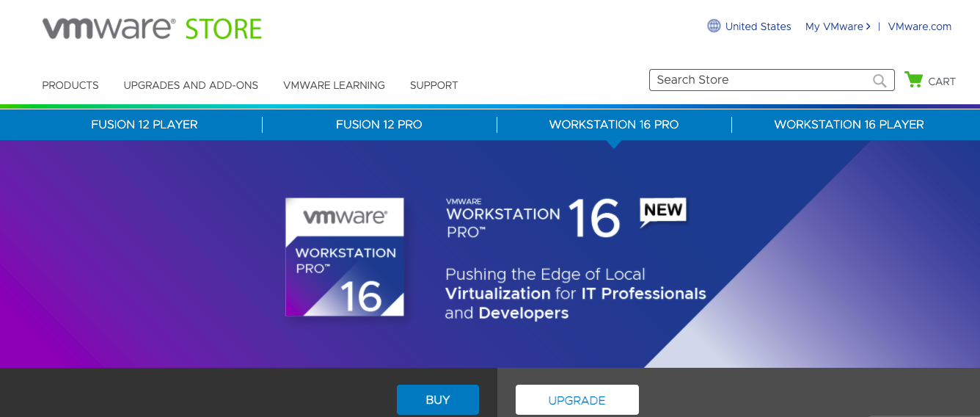Switch to the Workstation 16 Player tab

coord(849,124)
